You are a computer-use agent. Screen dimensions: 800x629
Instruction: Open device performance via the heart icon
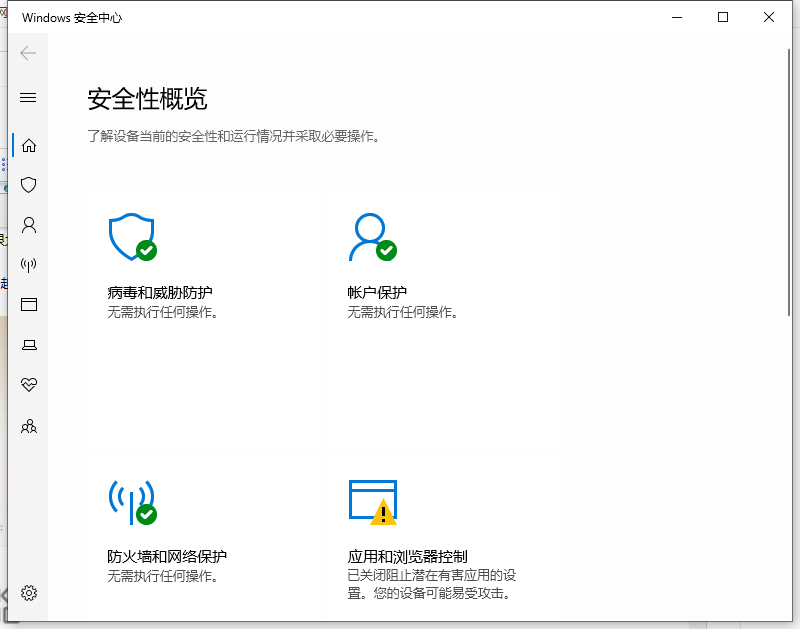[x=28, y=384]
